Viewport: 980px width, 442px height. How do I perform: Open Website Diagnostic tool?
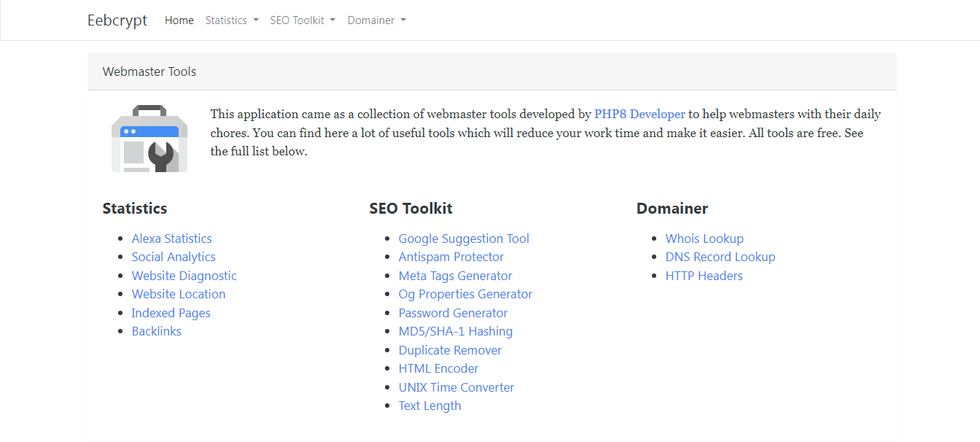(184, 276)
